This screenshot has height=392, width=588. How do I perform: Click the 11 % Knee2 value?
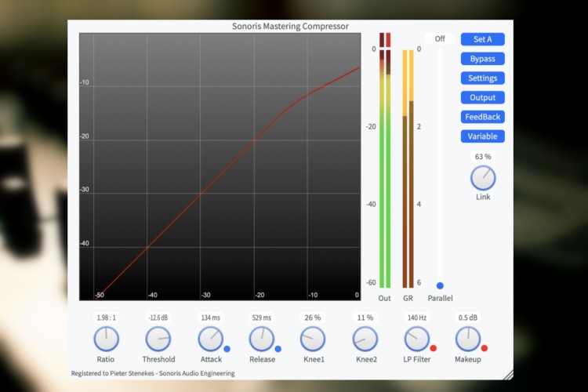pyautogui.click(x=365, y=318)
